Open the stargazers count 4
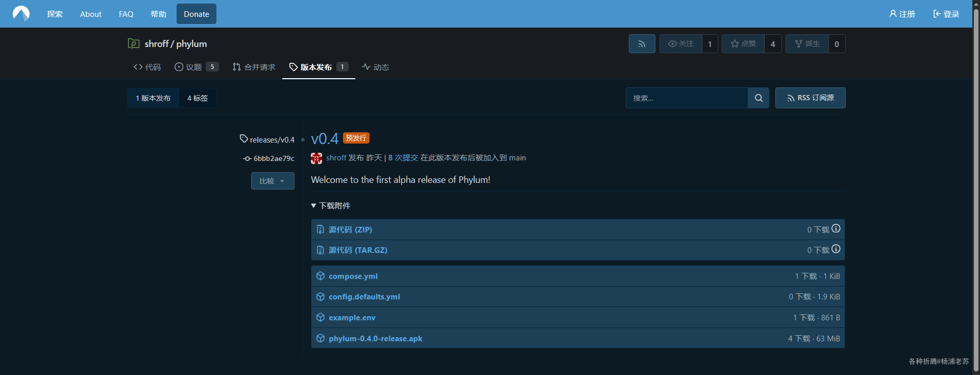Viewport: 980px width, 375px height. click(x=773, y=44)
